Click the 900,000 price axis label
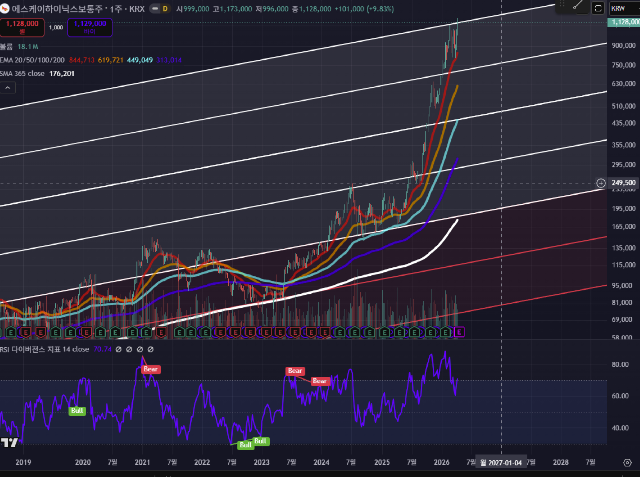The height and width of the screenshot is (477, 640). (x=624, y=46)
